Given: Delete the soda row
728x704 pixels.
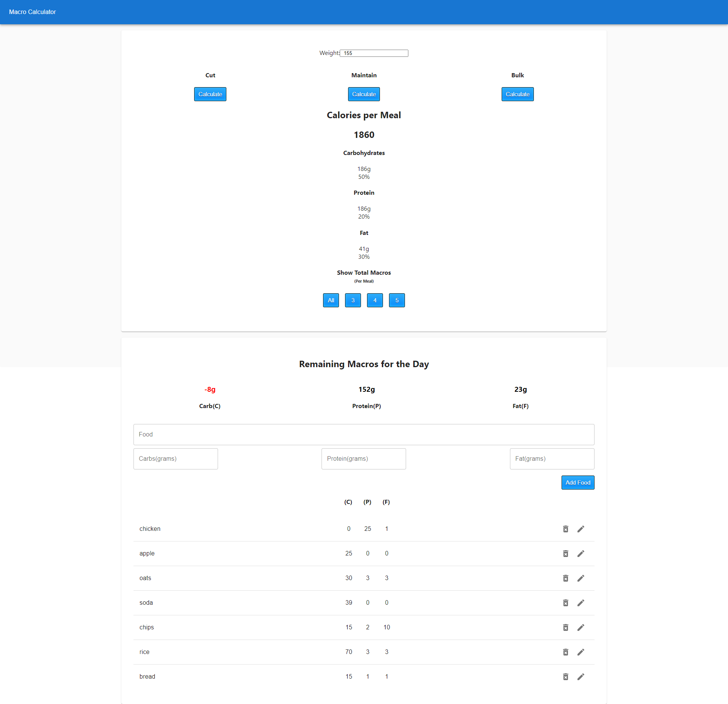Looking at the screenshot, I should tap(565, 603).
